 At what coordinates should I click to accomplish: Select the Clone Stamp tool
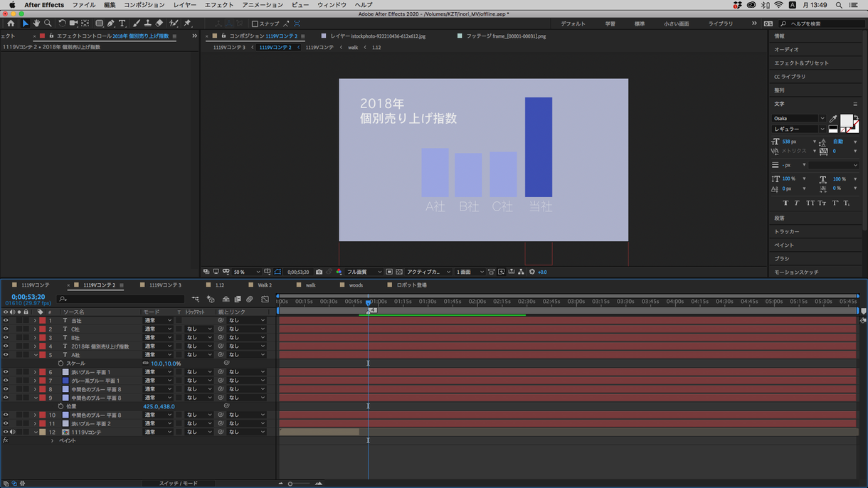[x=148, y=23]
